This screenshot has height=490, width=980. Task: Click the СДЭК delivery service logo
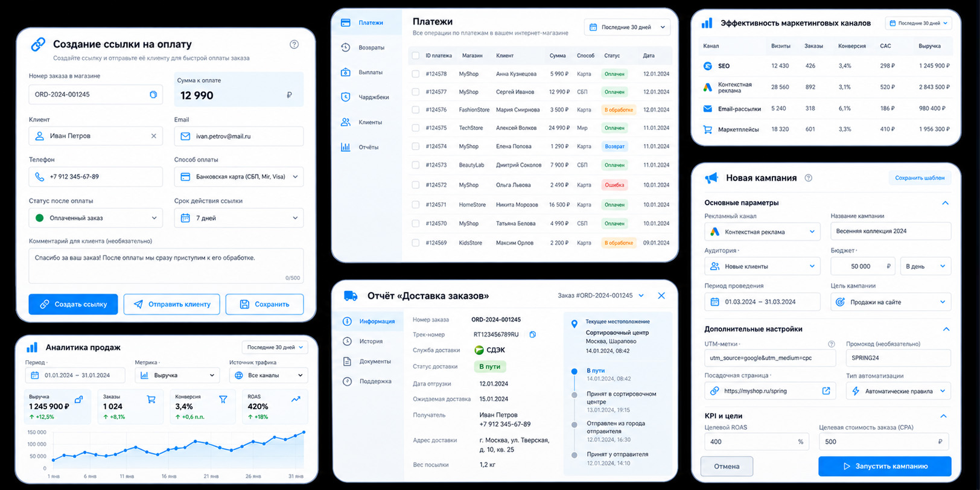click(479, 350)
